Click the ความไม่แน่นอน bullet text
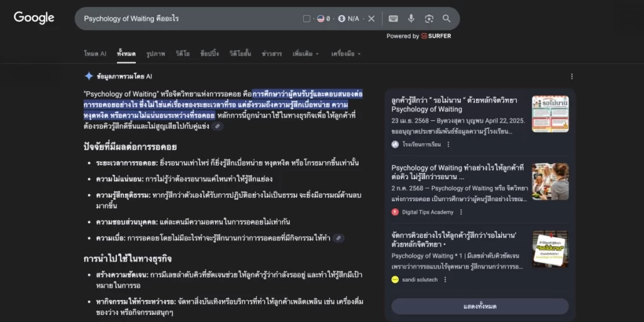 click(x=184, y=179)
